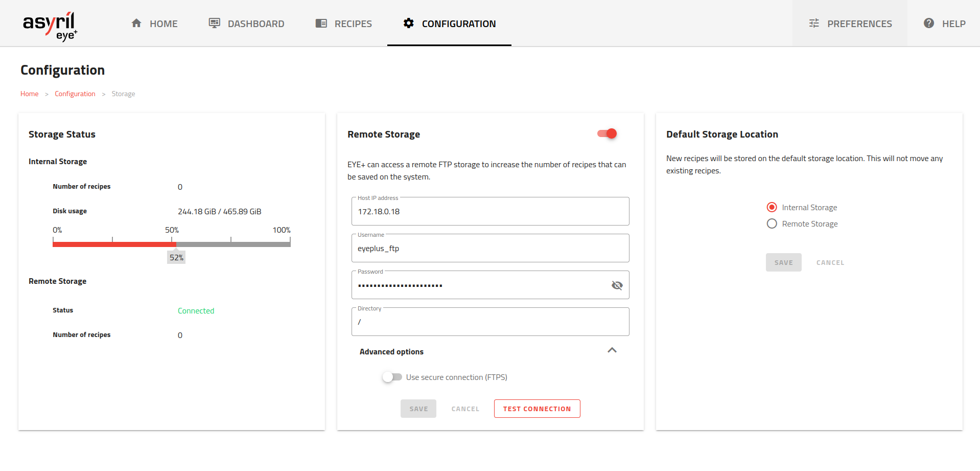The image size is (980, 471).
Task: Show password using the eye icon
Action: [617, 285]
